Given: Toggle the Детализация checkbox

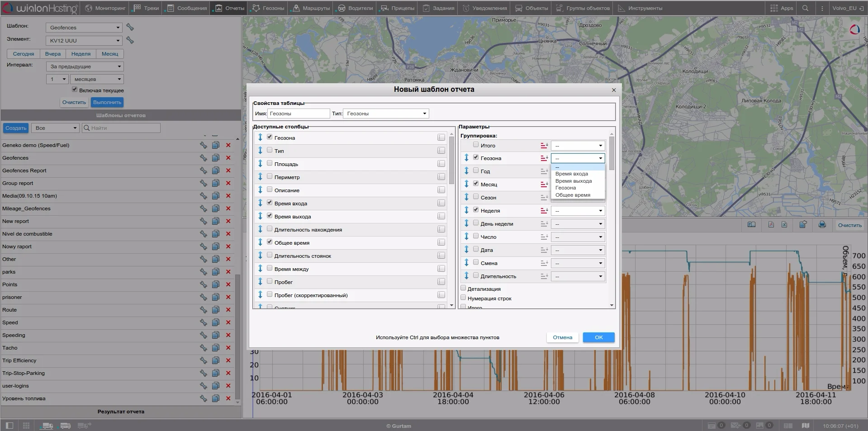Looking at the screenshot, I should coord(463,288).
